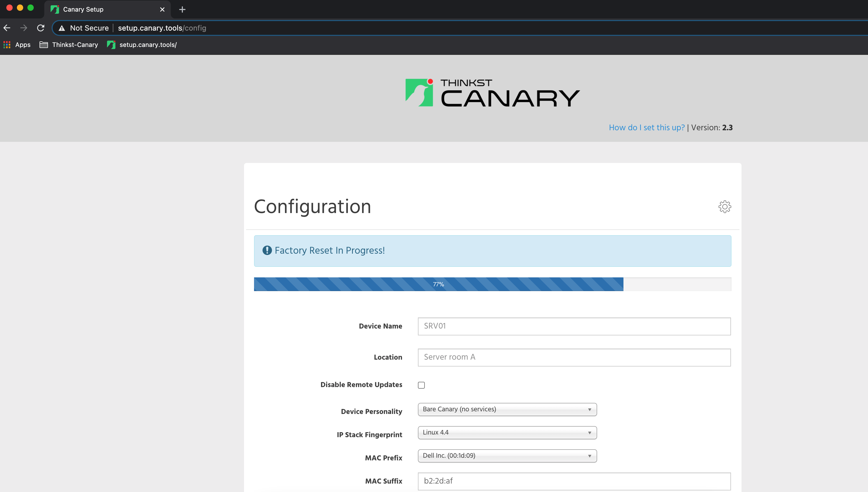Open the Device Personality dropdown
Viewport: 868px width, 492px height.
pyautogui.click(x=507, y=409)
